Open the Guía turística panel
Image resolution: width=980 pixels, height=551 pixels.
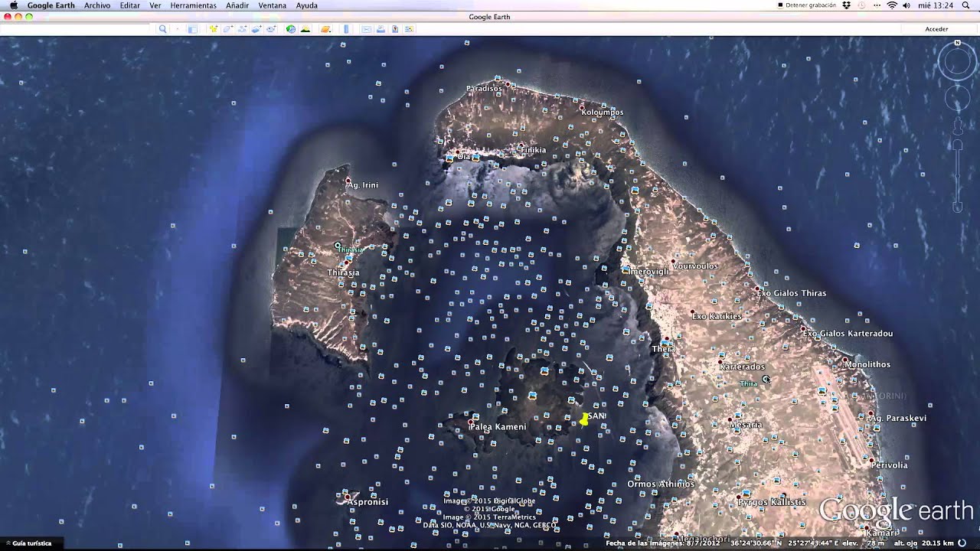[28, 543]
